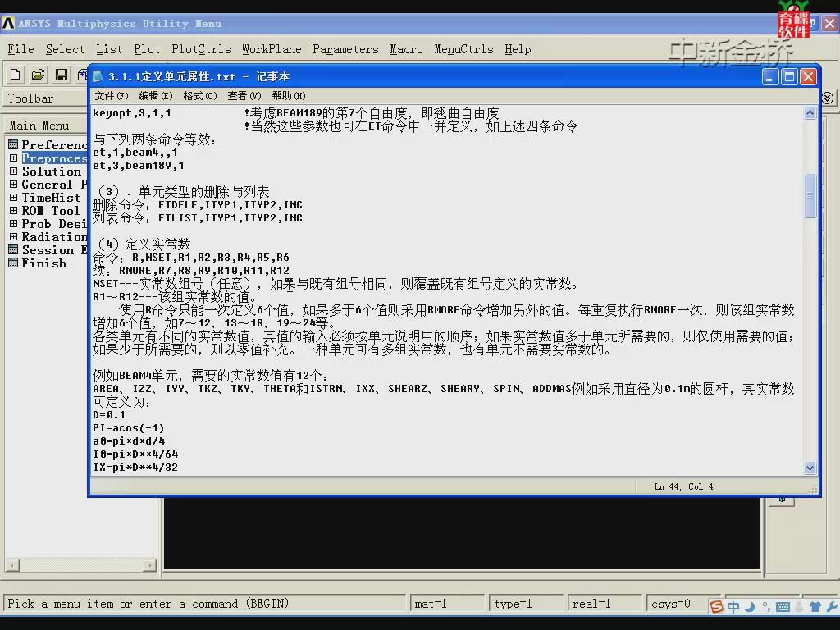Viewport: 840px width, 630px height.
Task: Open Notepad's 格式(O) menu
Action: click(200, 96)
